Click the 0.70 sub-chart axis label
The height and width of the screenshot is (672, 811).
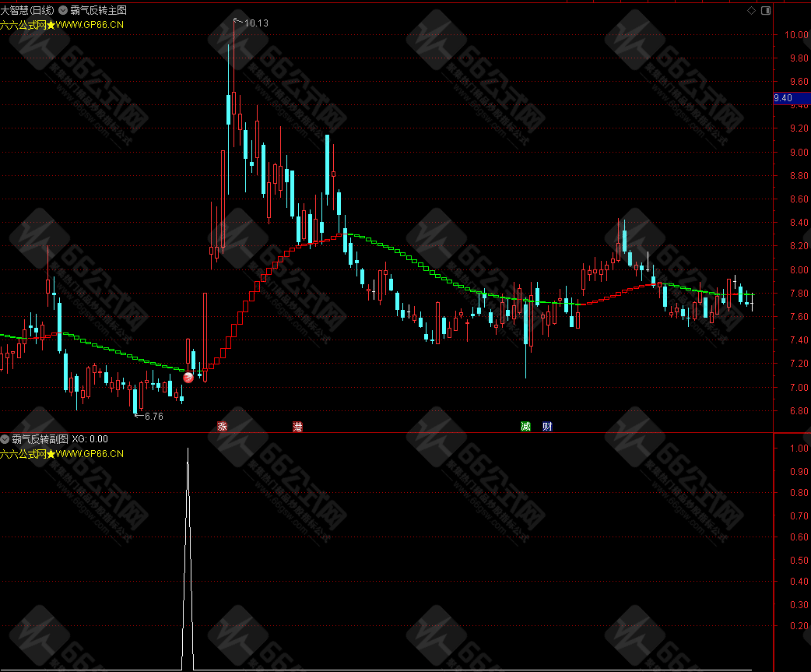(x=799, y=515)
